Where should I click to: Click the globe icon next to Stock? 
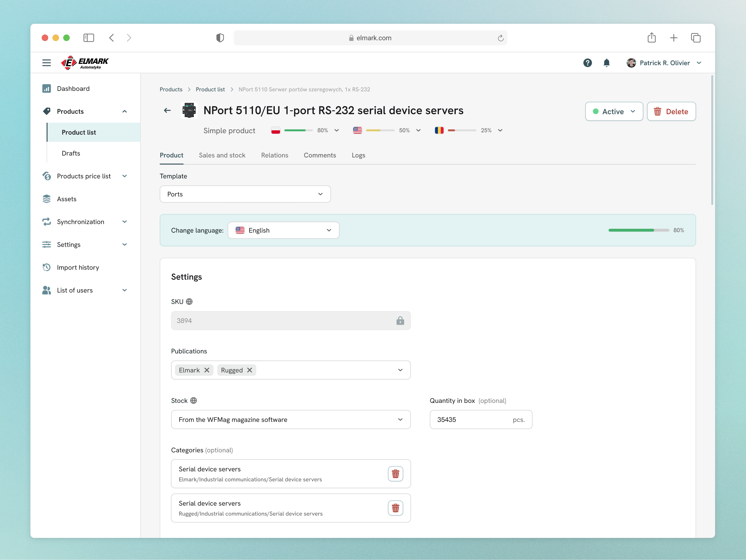click(x=193, y=401)
